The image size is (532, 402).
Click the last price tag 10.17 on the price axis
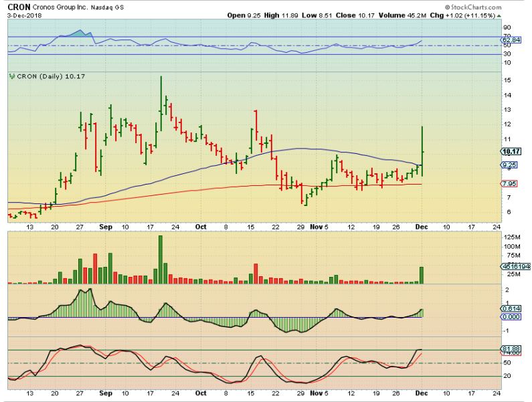[511, 151]
